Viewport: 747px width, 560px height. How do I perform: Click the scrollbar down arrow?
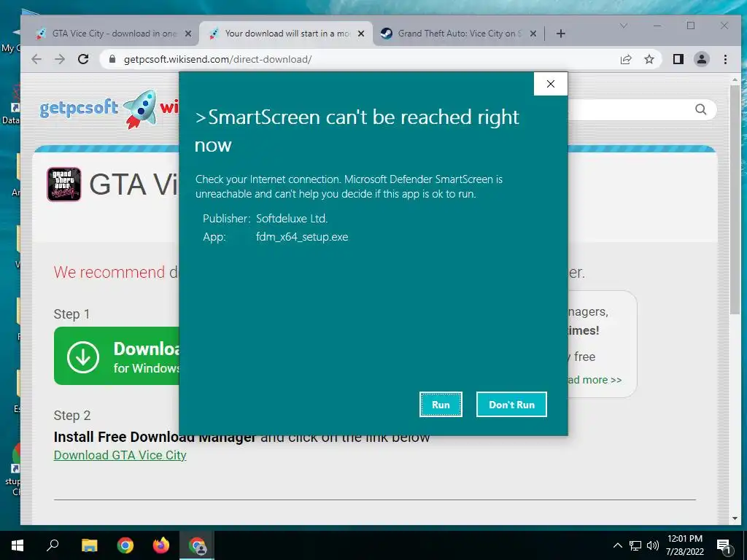735,518
